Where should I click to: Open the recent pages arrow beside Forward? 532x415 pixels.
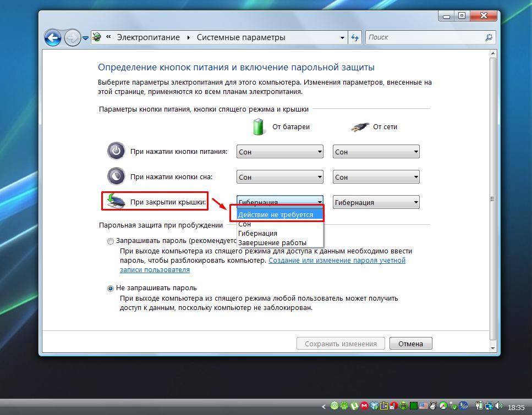85,38
